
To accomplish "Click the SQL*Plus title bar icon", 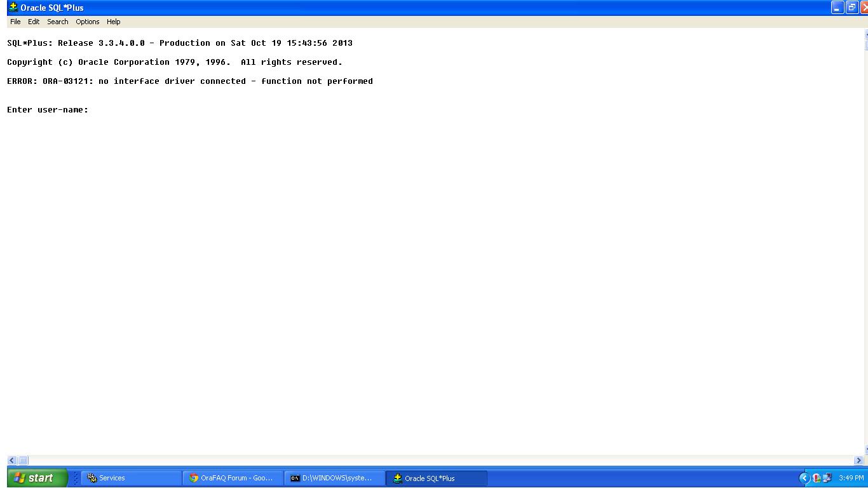I will tap(13, 8).
